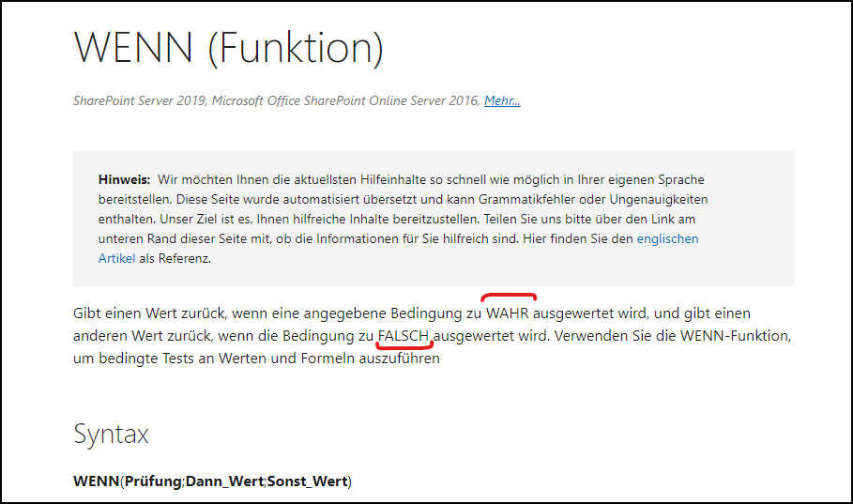Screen dimensions: 853x504
Task: Click the bold "Hinweis:" label
Action: click(x=124, y=179)
